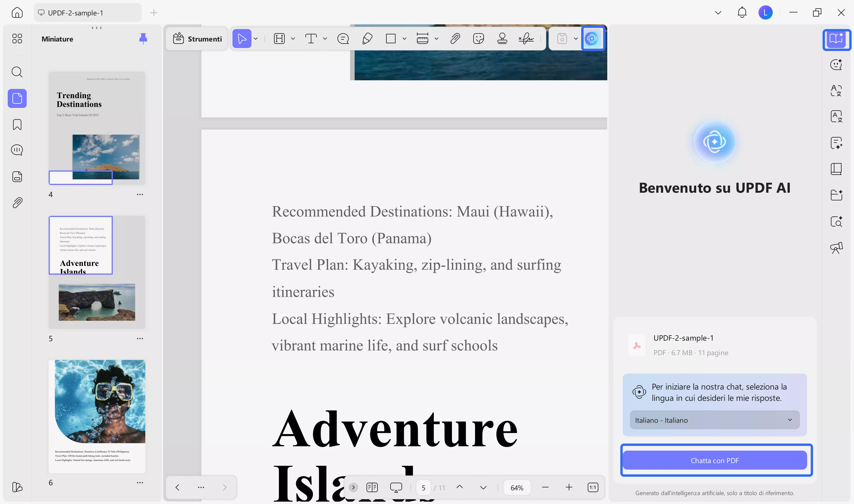This screenshot has width=854, height=504.
Task: Open the more options menu for page 5
Action: [140, 338]
